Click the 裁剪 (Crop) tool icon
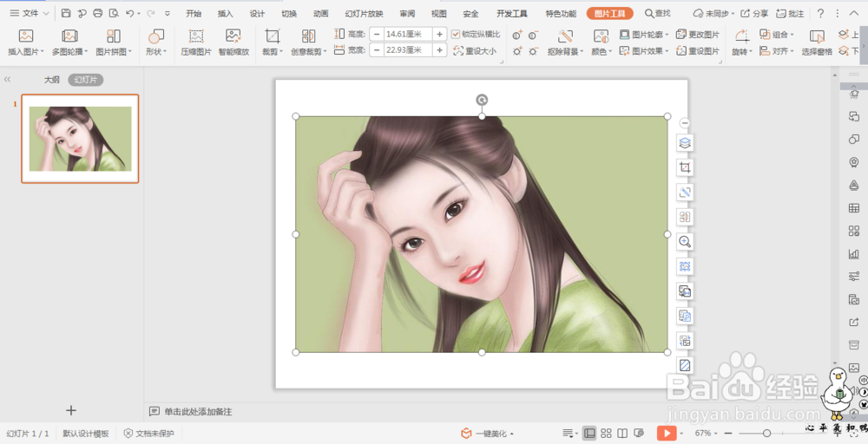 pos(273,36)
